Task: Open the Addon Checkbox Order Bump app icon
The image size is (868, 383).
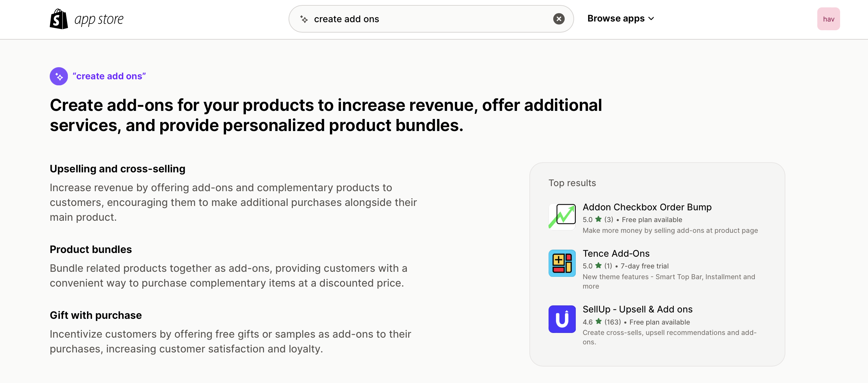Action: pos(562,217)
